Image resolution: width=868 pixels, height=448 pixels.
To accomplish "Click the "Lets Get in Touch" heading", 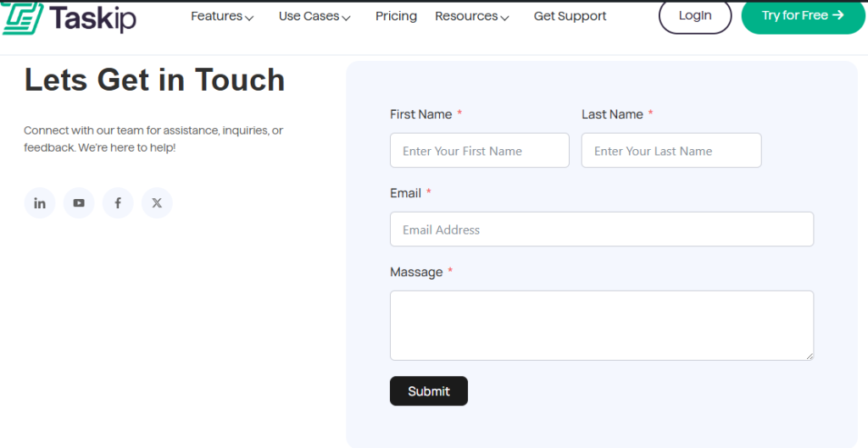I will pos(154,80).
